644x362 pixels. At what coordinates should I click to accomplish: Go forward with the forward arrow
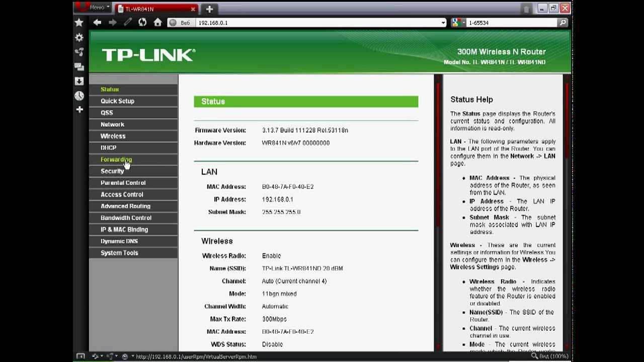pos(113,23)
